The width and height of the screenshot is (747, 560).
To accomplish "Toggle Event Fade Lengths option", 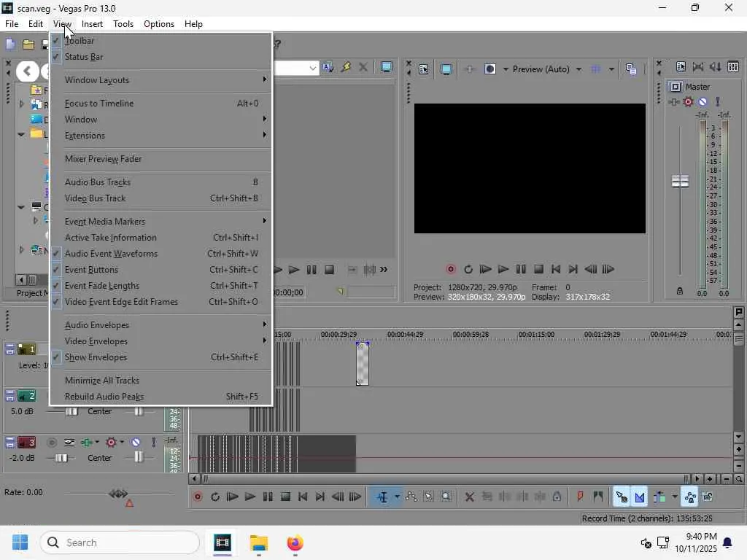I will pyautogui.click(x=161, y=286).
